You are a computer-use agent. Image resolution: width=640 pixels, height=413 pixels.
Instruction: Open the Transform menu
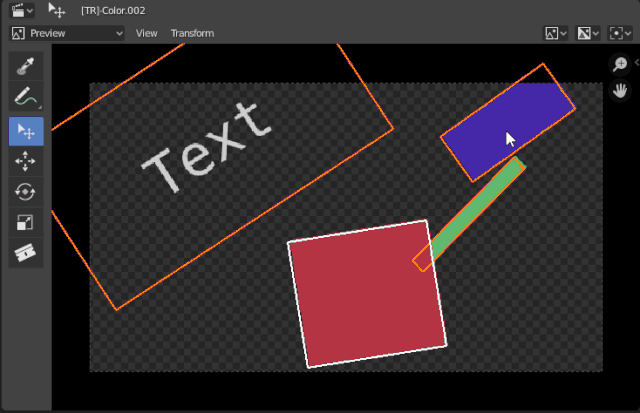[192, 33]
